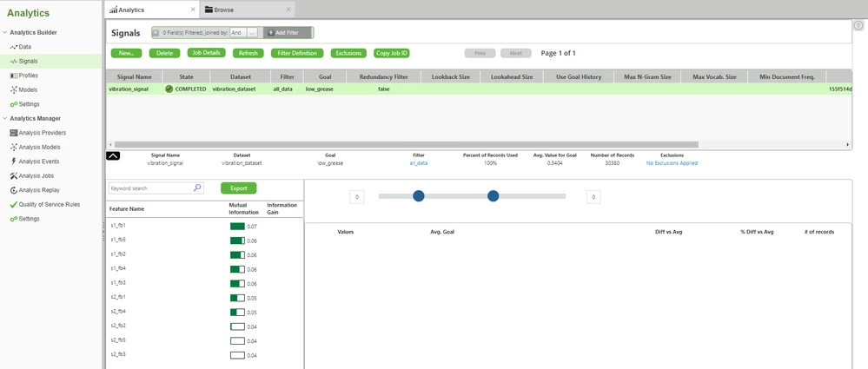Open Models under Analytics Builder

coord(23,89)
